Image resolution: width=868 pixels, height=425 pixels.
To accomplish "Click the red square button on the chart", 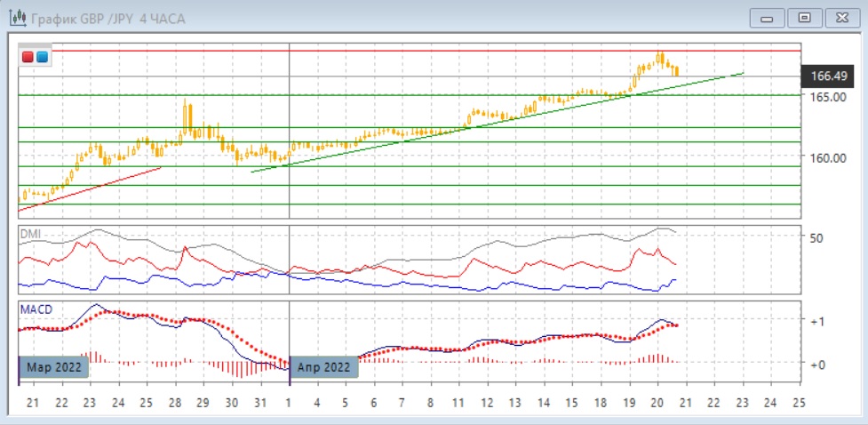I will point(28,57).
